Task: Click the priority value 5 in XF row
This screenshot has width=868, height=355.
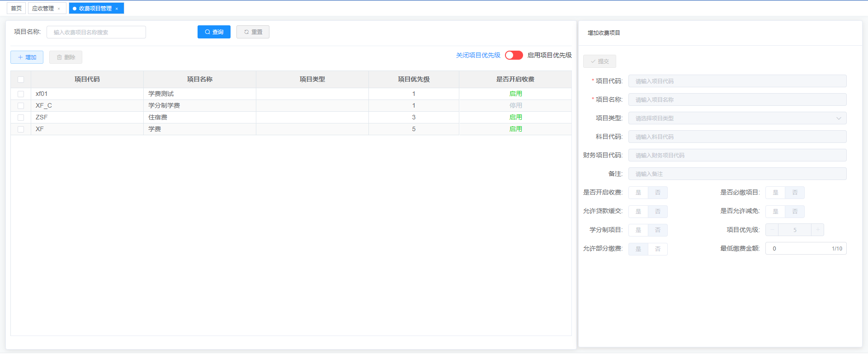Action: [414, 129]
